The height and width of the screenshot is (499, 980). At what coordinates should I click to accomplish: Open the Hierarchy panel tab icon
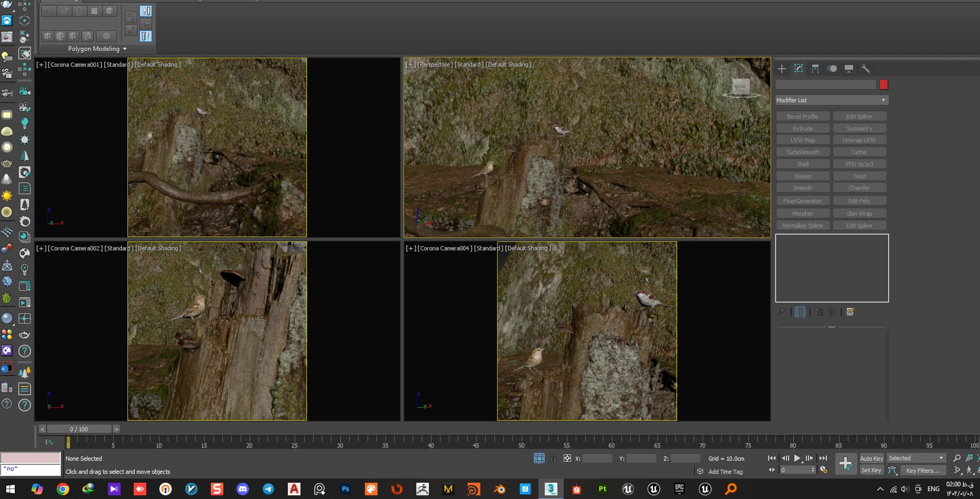815,69
